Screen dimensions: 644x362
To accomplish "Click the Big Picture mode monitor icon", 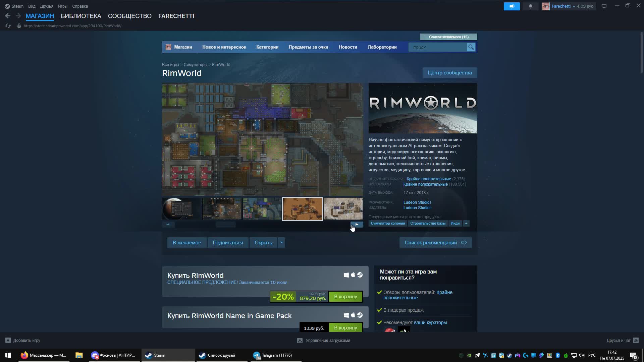I will pyautogui.click(x=604, y=6).
